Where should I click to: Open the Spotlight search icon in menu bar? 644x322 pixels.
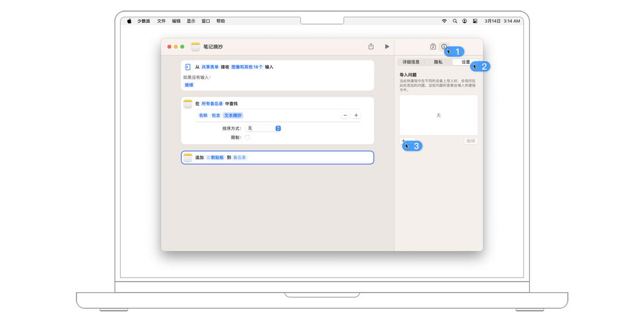tap(455, 21)
